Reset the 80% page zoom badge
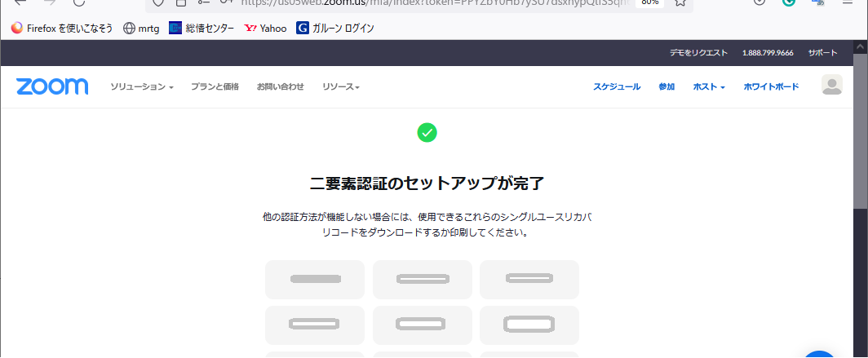This screenshot has width=868, height=358. click(650, 2)
